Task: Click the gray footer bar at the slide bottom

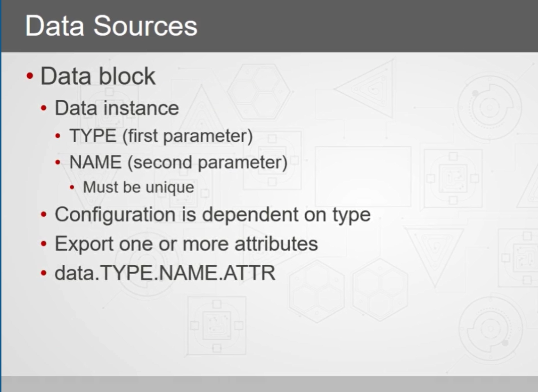Action: pyautogui.click(x=269, y=384)
